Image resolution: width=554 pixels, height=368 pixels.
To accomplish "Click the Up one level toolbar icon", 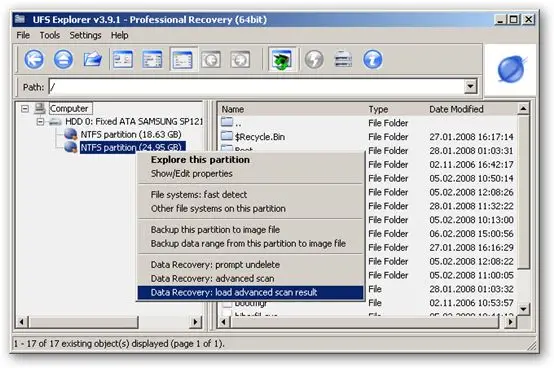I will click(x=64, y=59).
